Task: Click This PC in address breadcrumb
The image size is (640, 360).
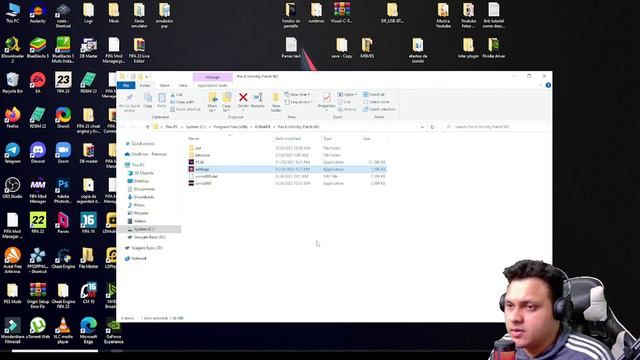Action: (171, 127)
